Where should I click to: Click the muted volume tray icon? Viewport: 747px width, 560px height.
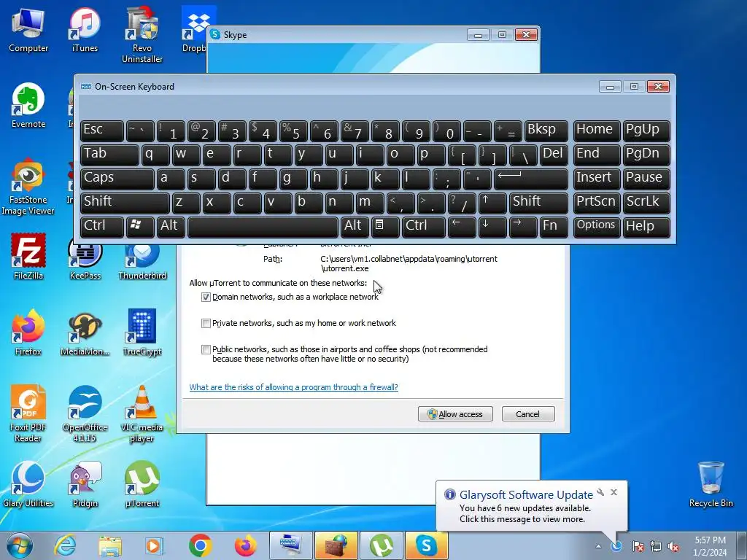tap(673, 546)
